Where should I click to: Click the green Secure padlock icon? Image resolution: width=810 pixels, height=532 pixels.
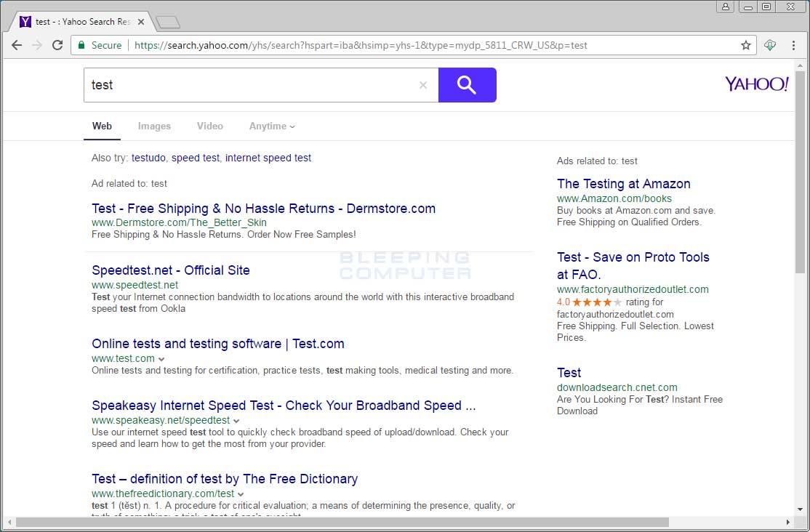(x=81, y=46)
